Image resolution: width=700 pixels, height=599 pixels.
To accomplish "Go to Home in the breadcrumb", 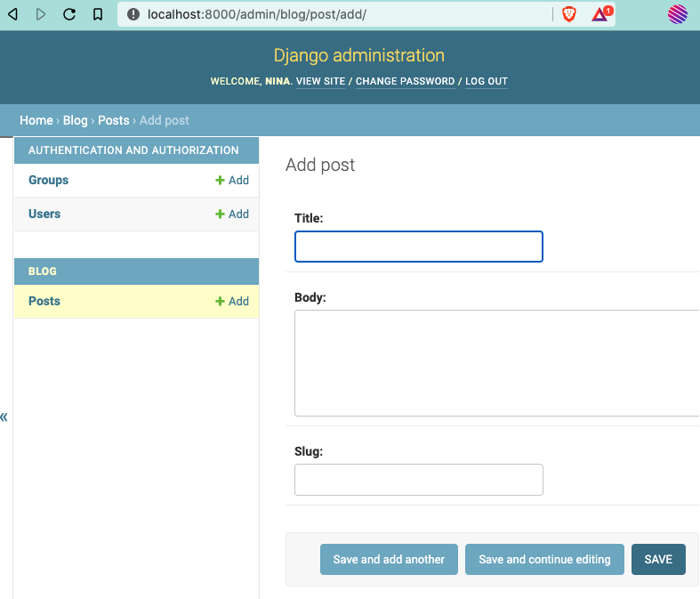I will [x=36, y=120].
